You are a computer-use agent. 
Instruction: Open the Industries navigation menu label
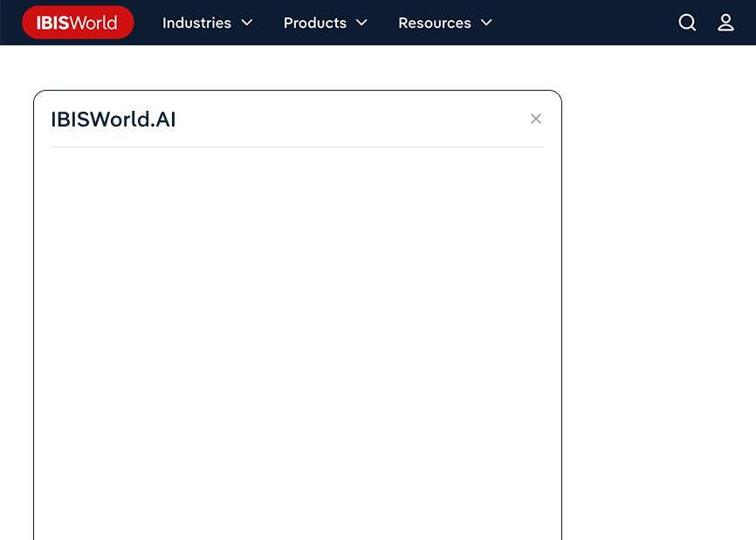click(x=196, y=23)
